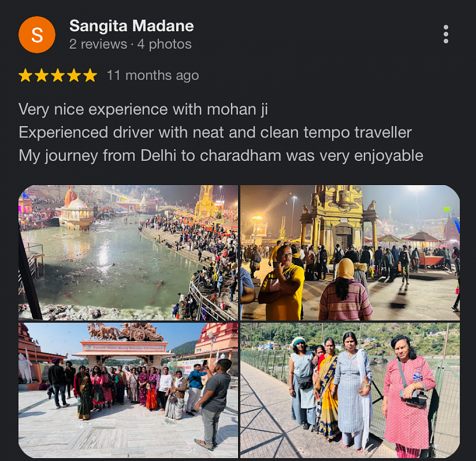Select the first yellow rating star
The height and width of the screenshot is (461, 476).
click(25, 75)
